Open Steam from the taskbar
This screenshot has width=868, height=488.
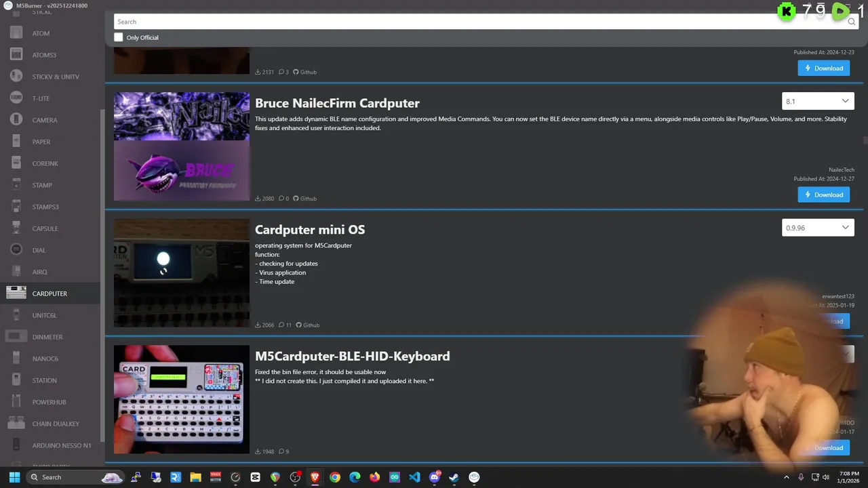(454, 477)
